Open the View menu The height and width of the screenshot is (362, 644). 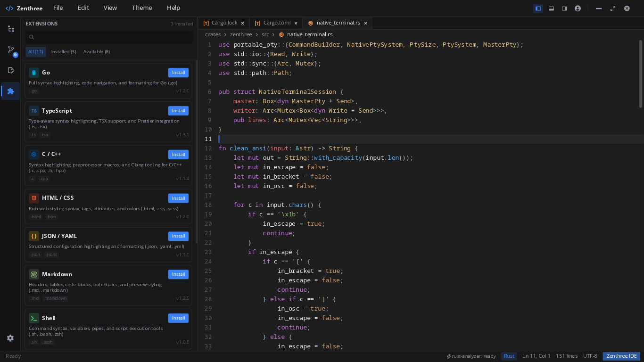point(110,8)
